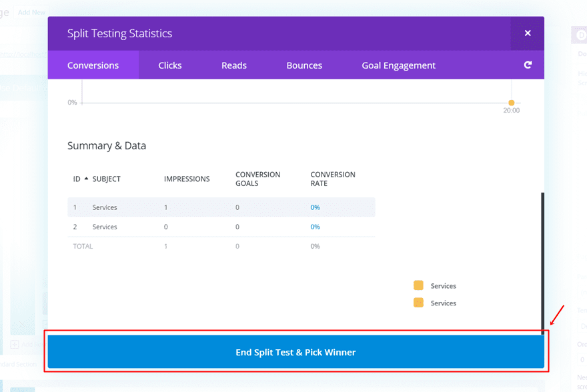
Task: Open the 0% conversion rate for row 1
Action: [315, 207]
